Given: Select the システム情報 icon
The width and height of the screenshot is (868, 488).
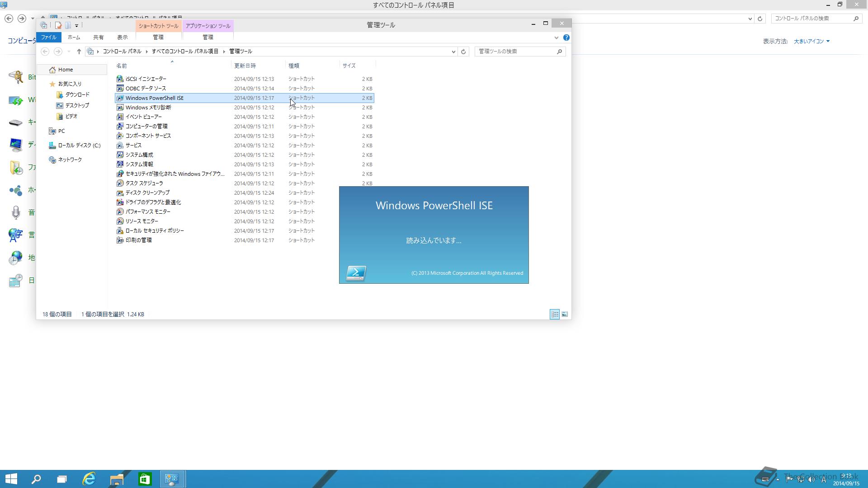Looking at the screenshot, I should tap(120, 164).
